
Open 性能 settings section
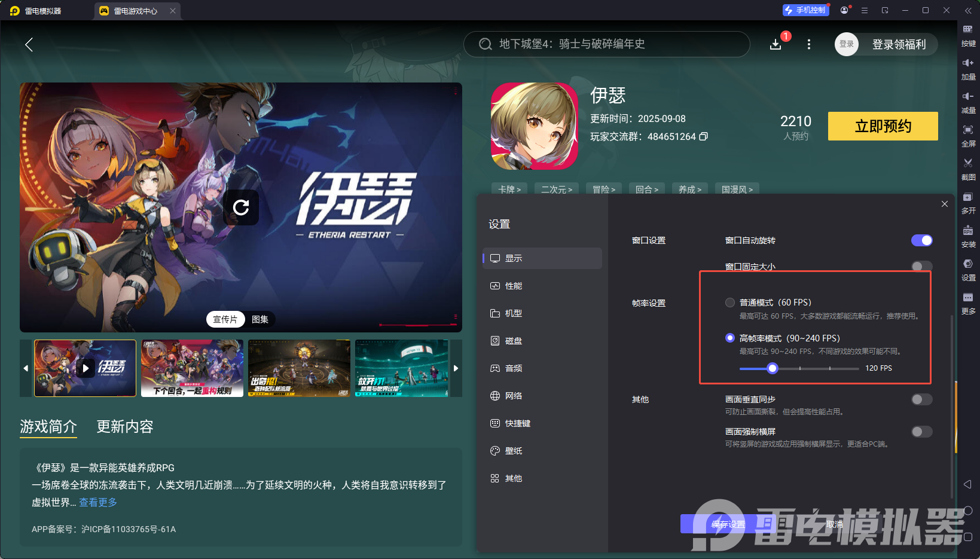(542, 286)
